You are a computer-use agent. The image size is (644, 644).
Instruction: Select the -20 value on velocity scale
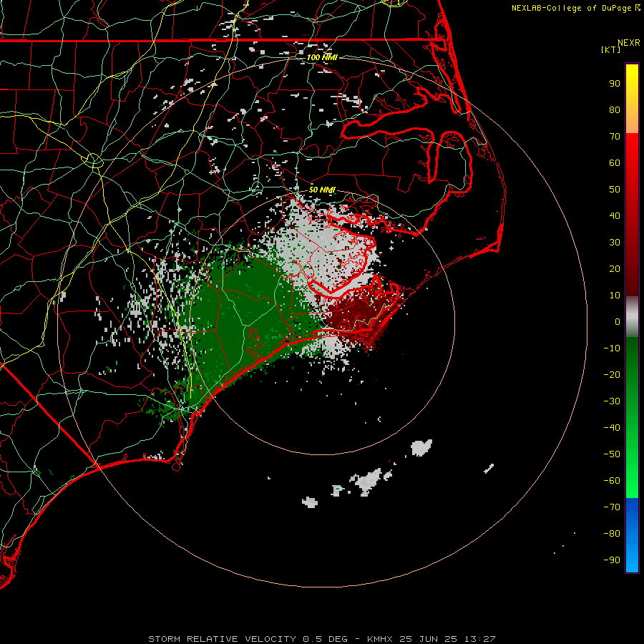pyautogui.click(x=612, y=375)
